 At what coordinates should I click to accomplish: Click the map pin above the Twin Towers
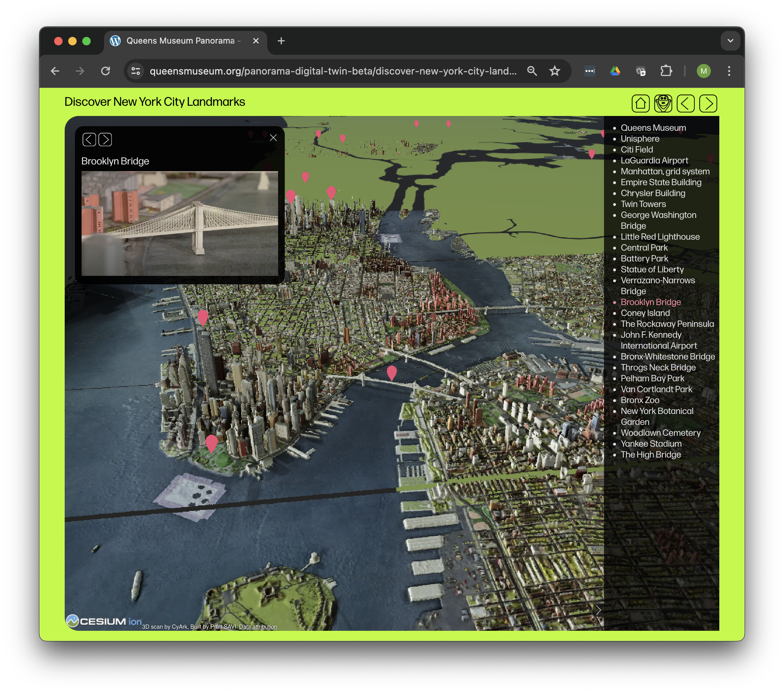point(203,318)
